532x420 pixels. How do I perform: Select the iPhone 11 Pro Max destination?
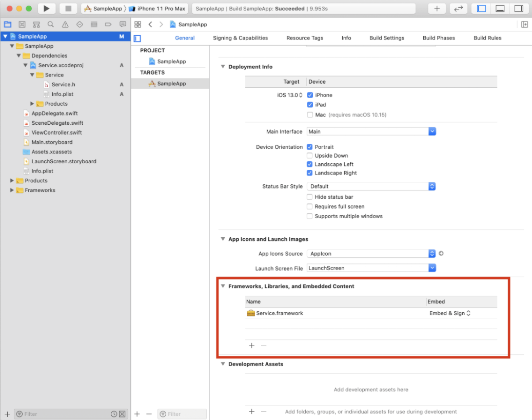[157, 9]
